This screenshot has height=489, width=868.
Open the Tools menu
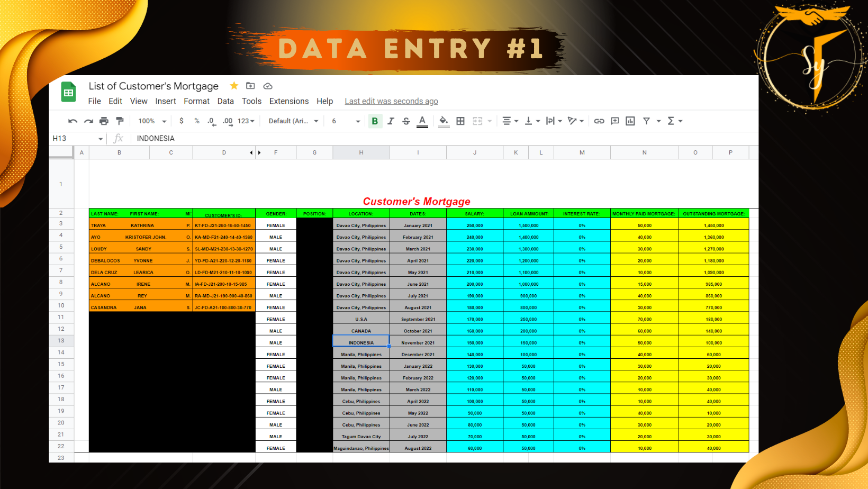pos(252,101)
